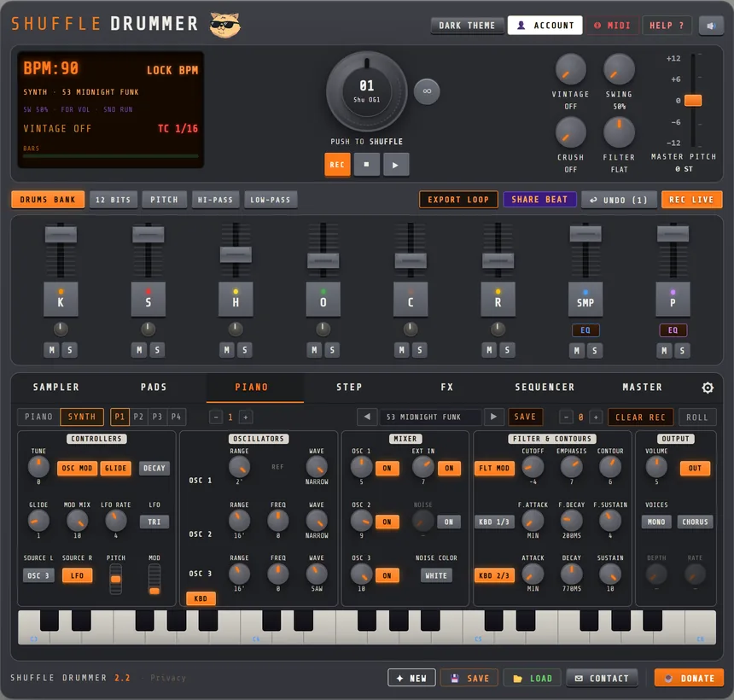This screenshot has height=700, width=734.
Task: Toggle the GLIDE button in Controllers
Action: coord(115,468)
